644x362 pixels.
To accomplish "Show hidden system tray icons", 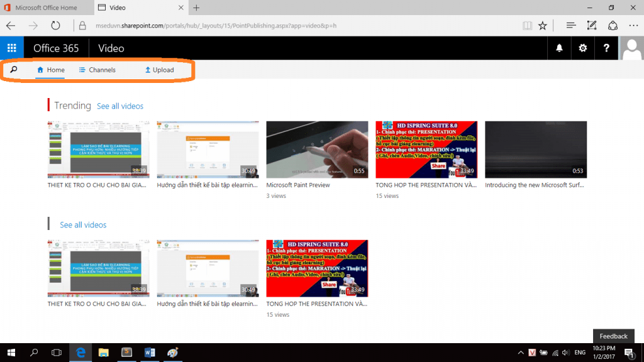I will [520, 353].
